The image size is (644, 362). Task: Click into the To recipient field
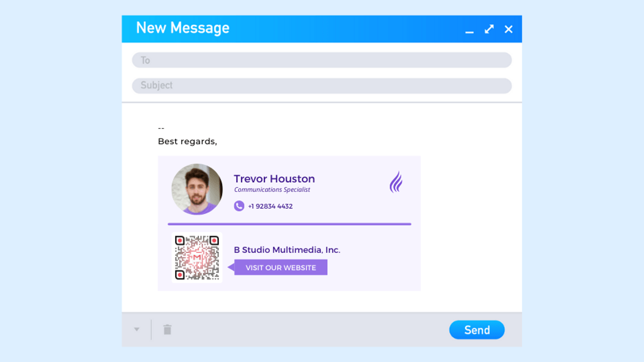322,60
